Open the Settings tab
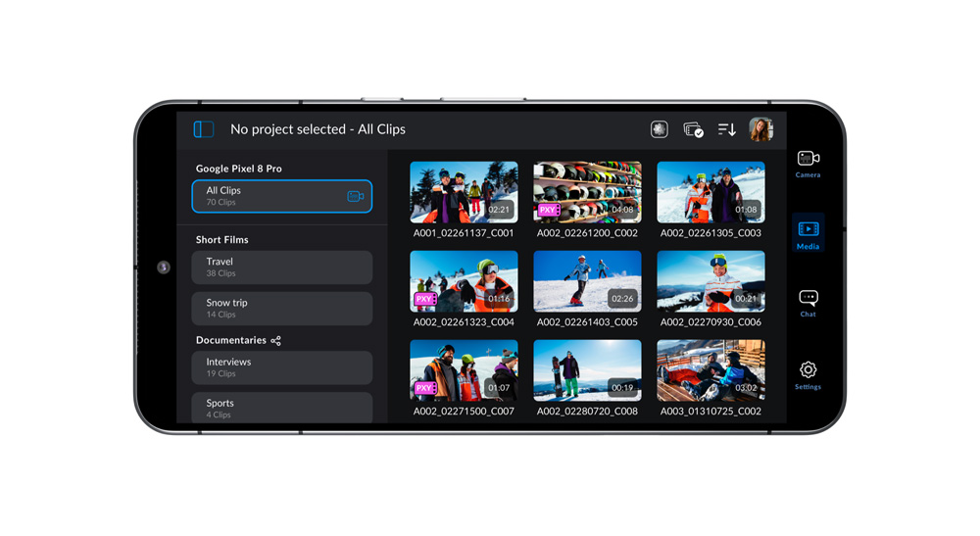980x536 pixels. (x=808, y=375)
